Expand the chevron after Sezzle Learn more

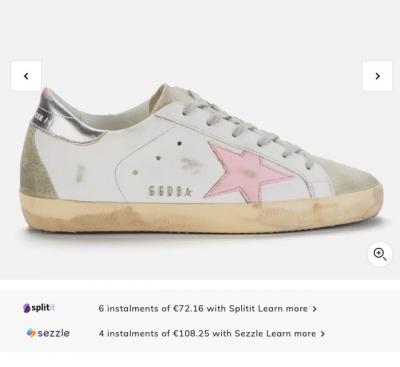[x=322, y=334]
